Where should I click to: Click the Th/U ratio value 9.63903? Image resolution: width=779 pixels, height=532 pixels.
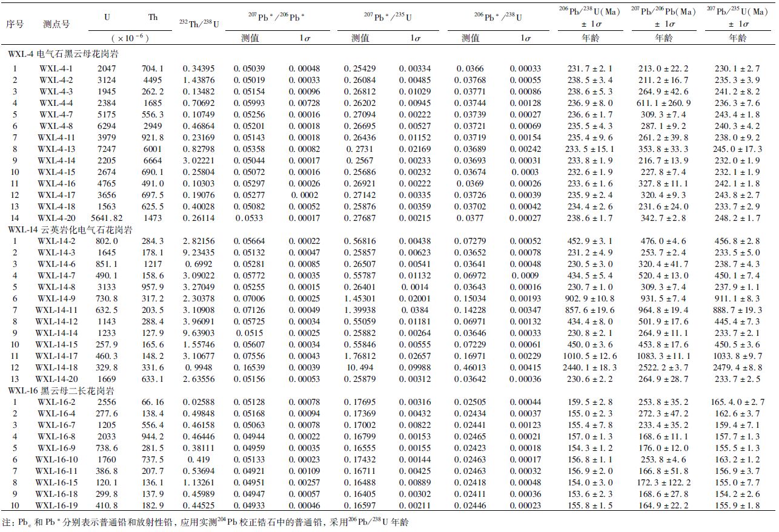pyautogui.click(x=199, y=333)
